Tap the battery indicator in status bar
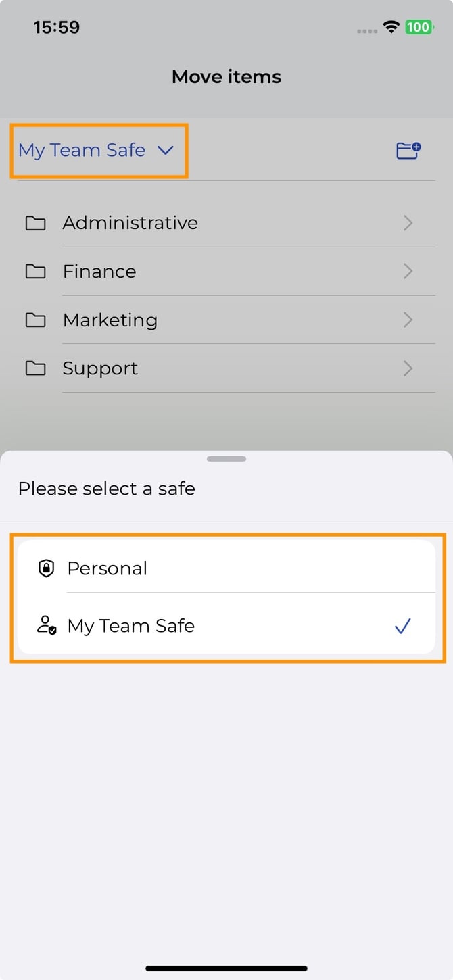This screenshot has height=980, width=453. tap(418, 27)
